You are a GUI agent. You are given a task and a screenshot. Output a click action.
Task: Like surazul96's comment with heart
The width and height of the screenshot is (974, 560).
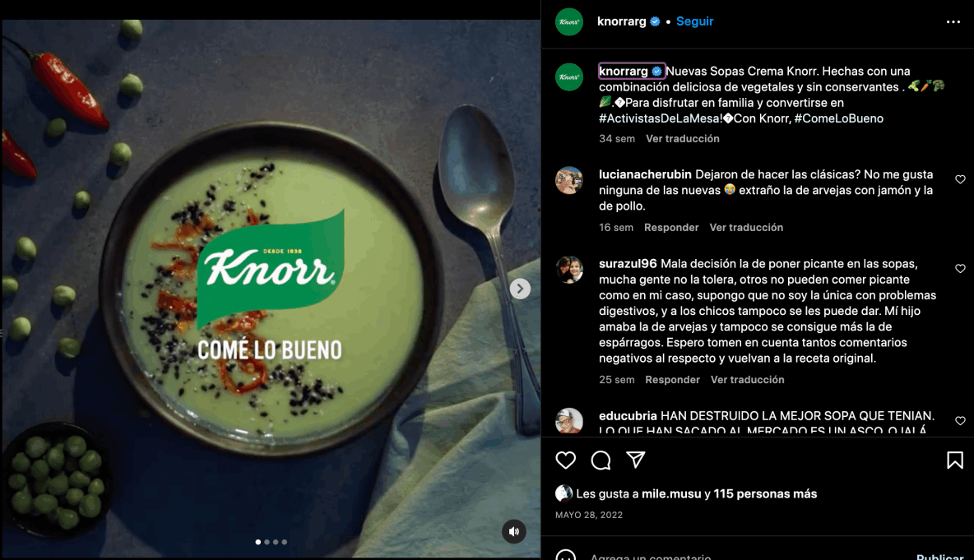(x=960, y=269)
